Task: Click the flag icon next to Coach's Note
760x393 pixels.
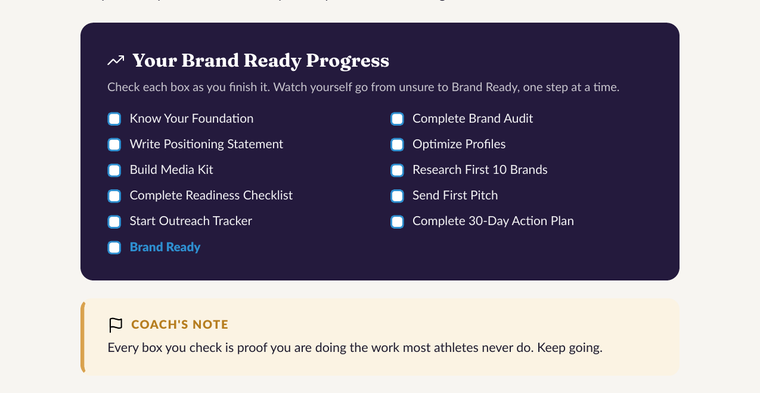Action: point(115,325)
